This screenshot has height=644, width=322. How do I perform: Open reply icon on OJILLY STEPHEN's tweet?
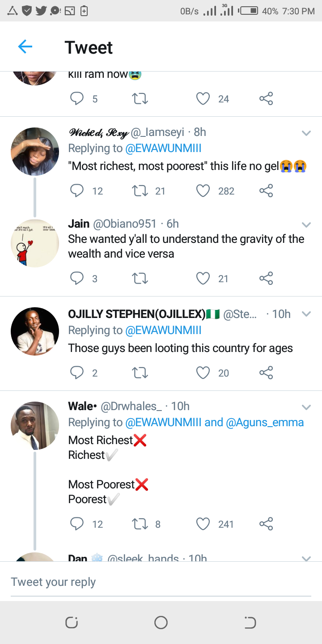click(x=77, y=373)
